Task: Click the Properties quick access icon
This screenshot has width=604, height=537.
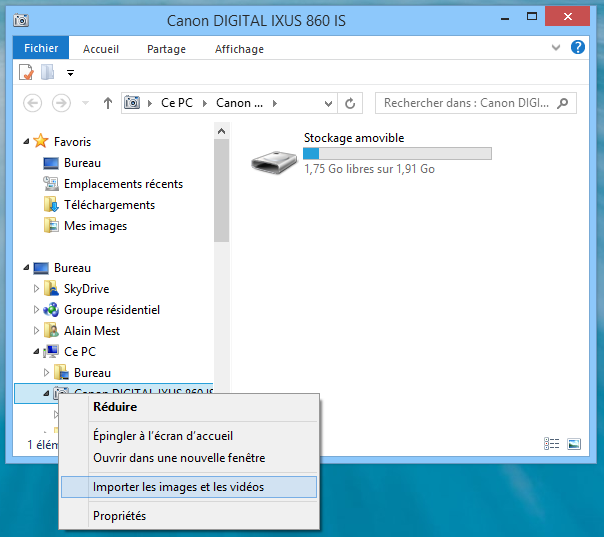Action: [x=26, y=72]
